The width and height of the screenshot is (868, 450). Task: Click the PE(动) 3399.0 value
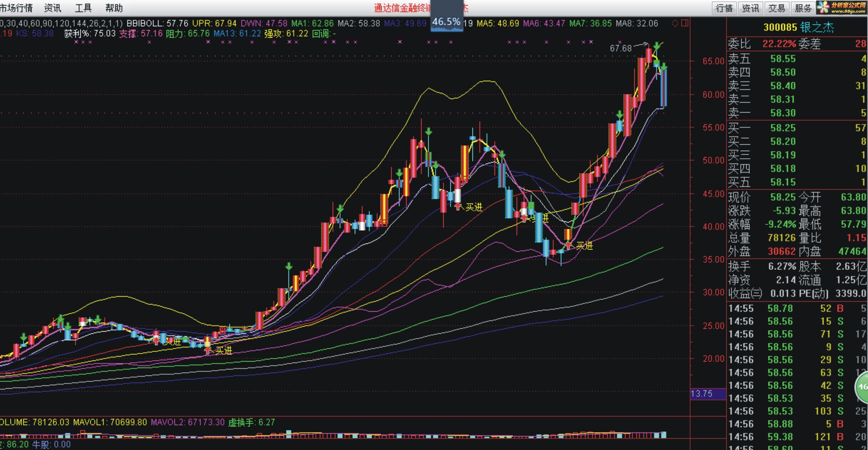(x=851, y=293)
